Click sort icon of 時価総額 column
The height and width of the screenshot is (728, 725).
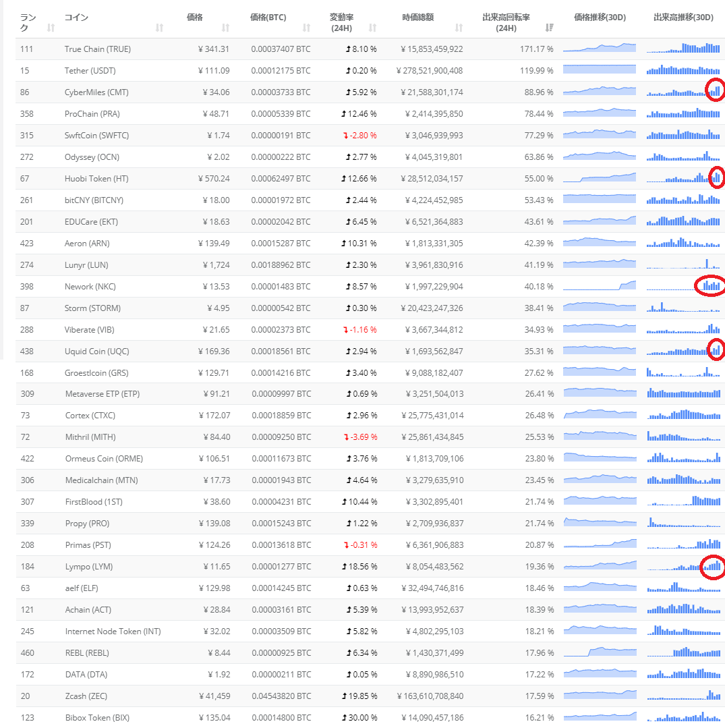459,28
